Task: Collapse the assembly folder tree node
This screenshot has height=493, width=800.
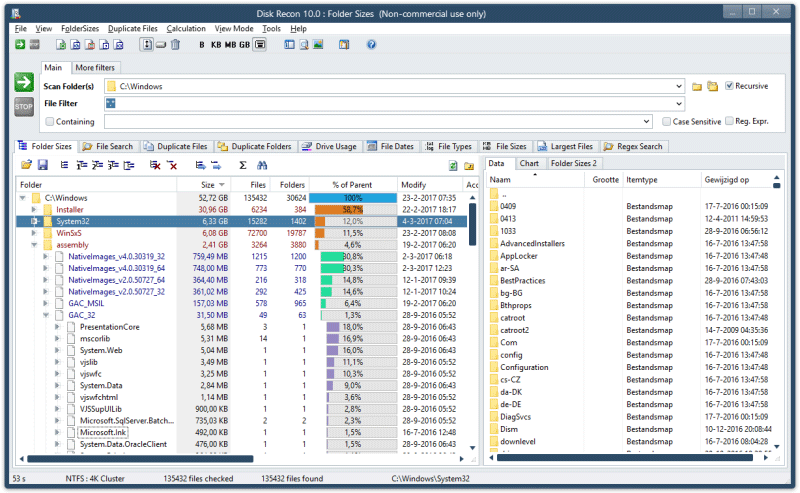Action: pyautogui.click(x=33, y=244)
